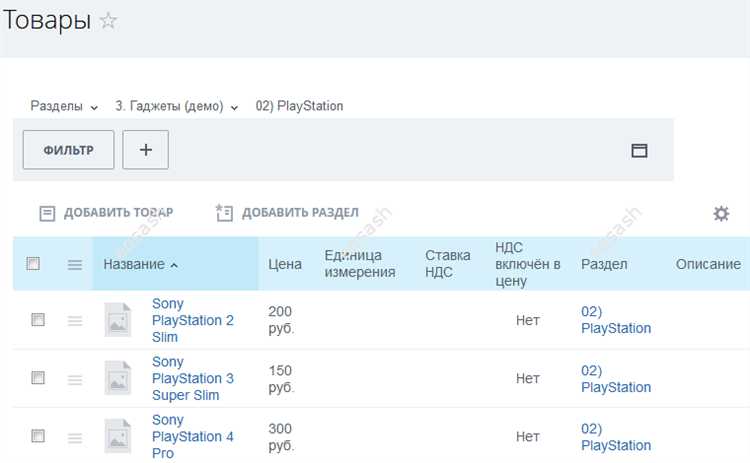
Task: Open the Sony PlayStation 2 Slim product link
Action: point(193,320)
